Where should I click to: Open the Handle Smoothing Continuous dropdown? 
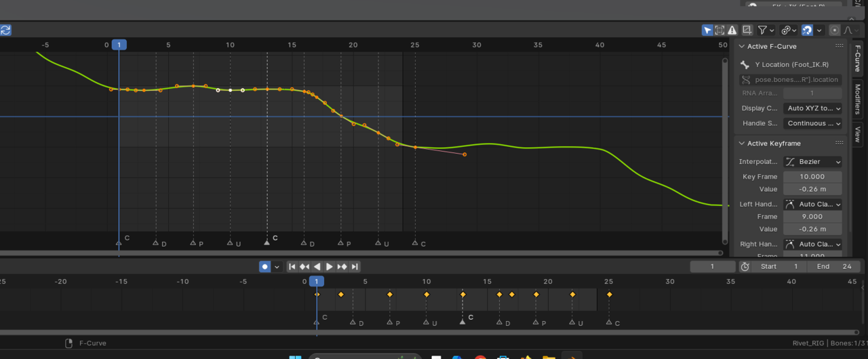pos(812,123)
